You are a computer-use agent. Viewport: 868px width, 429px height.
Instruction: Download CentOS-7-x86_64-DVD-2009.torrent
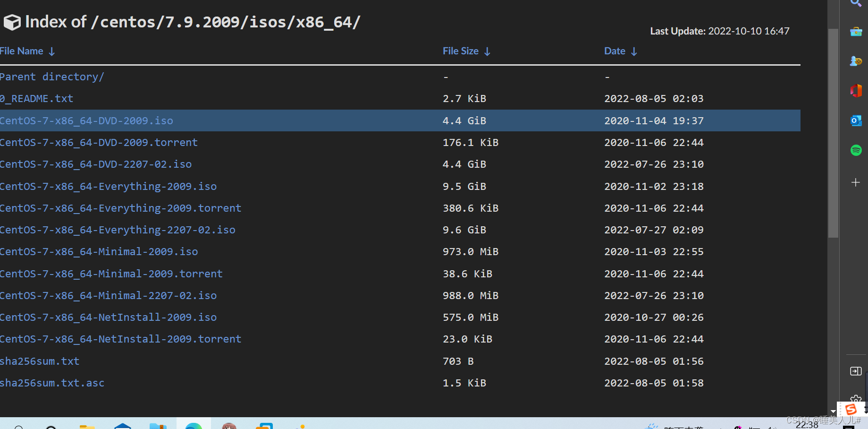[x=99, y=142]
